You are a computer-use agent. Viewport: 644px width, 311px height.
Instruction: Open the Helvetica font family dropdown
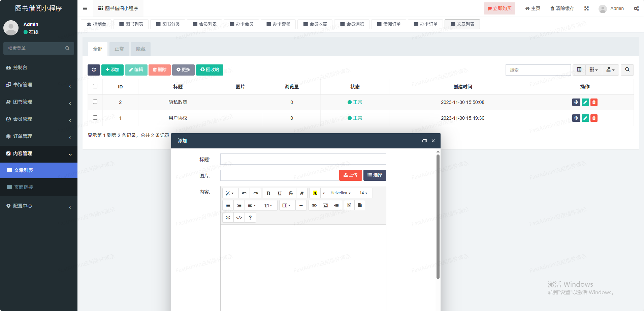click(341, 193)
